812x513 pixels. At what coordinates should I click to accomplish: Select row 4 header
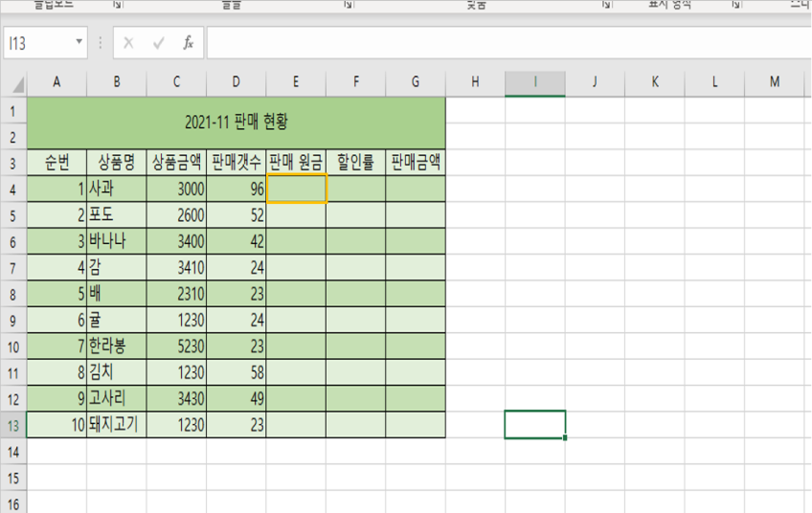click(x=13, y=190)
